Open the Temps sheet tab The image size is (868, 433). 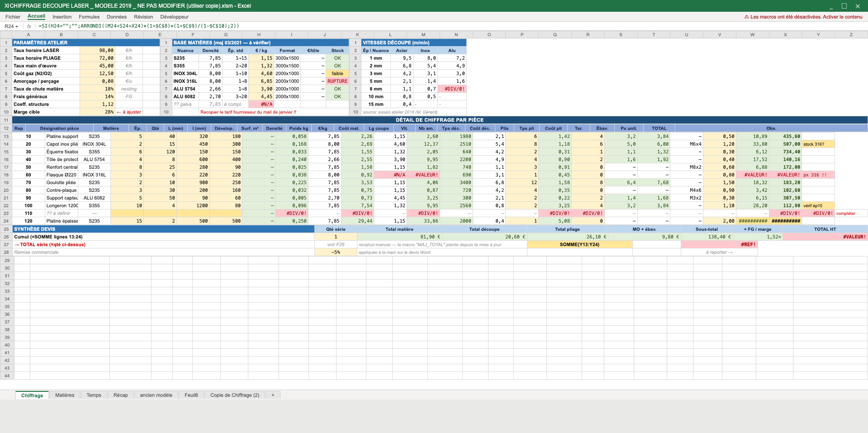coord(94,395)
